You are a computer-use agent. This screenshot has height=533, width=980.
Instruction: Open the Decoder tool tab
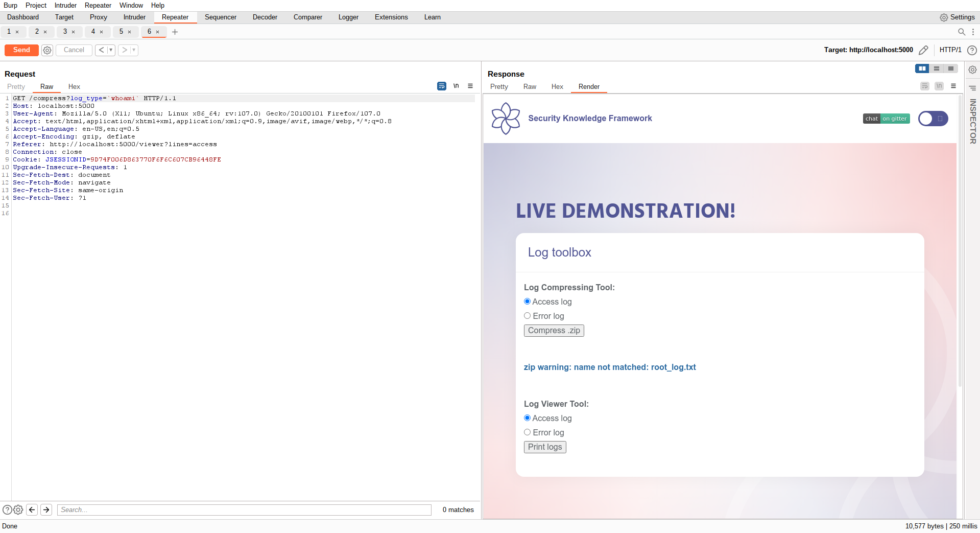pyautogui.click(x=265, y=17)
